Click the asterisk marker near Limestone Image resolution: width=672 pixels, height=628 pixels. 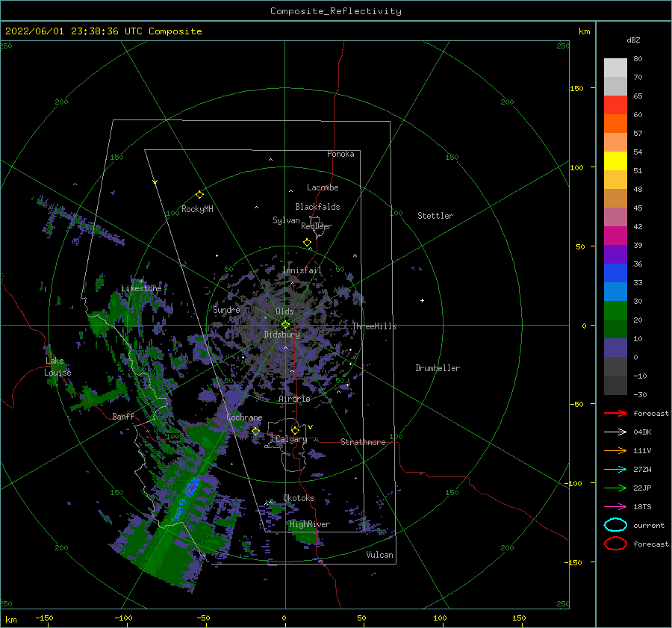click(x=141, y=282)
